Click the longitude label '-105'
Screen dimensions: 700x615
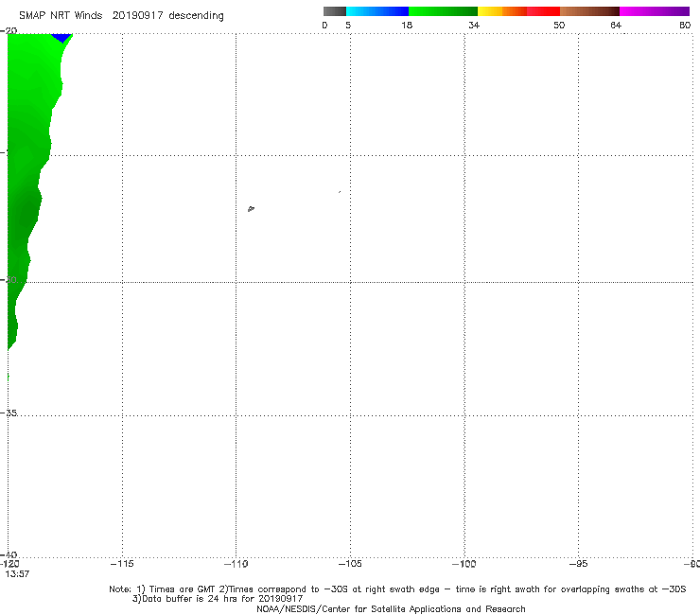(350, 564)
